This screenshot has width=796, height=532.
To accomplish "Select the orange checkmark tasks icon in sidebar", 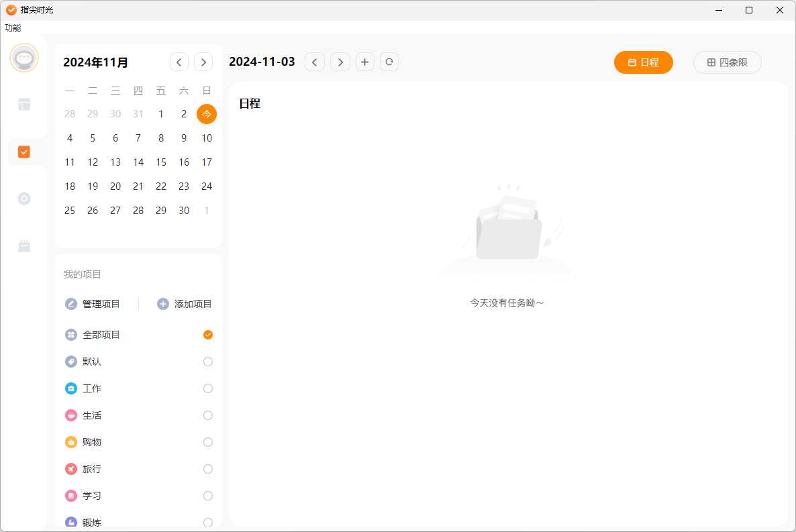I will pos(24,152).
